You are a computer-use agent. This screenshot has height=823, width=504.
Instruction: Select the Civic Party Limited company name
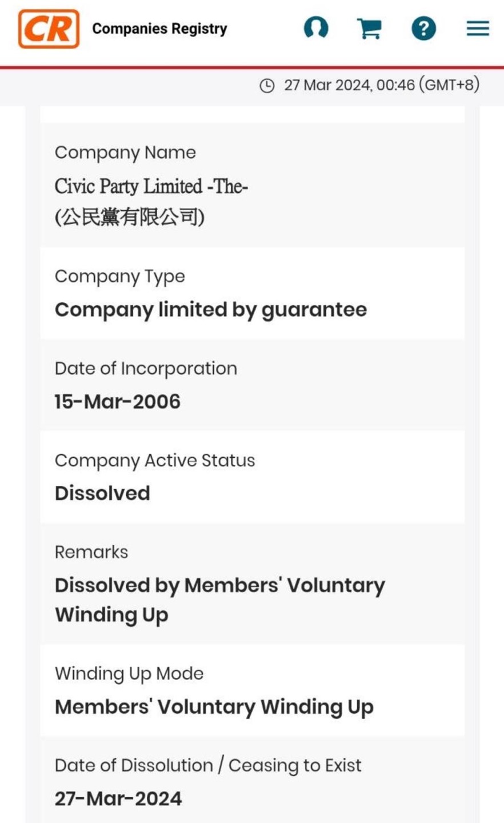coord(151,186)
